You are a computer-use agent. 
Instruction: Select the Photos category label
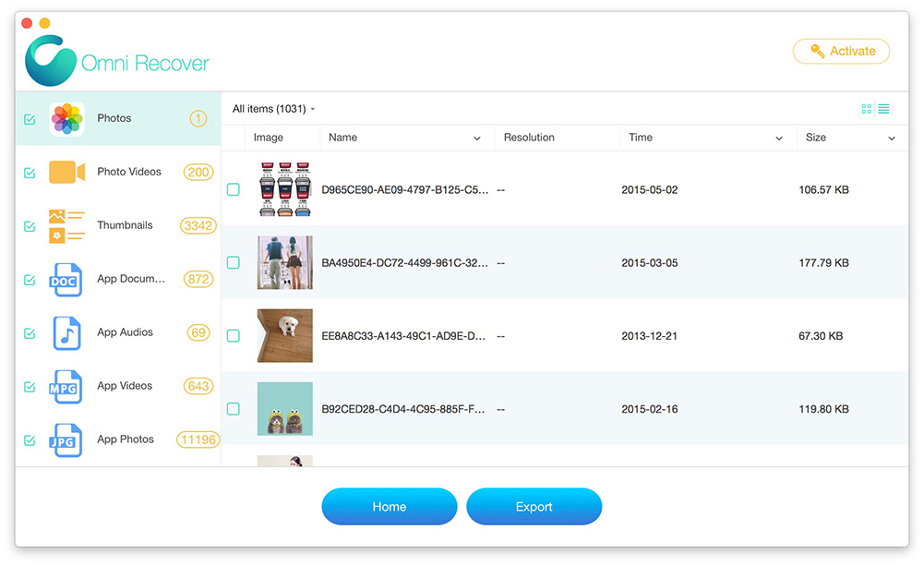(x=114, y=118)
